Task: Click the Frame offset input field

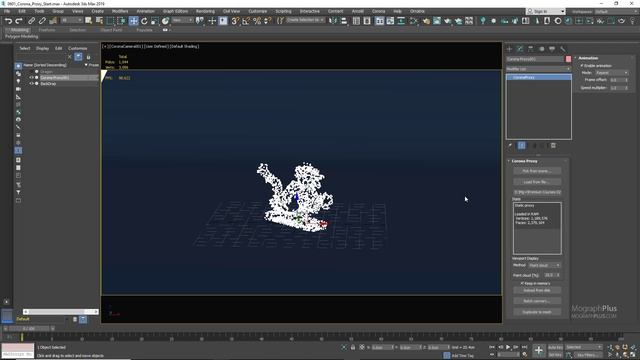Action: [x=617, y=80]
